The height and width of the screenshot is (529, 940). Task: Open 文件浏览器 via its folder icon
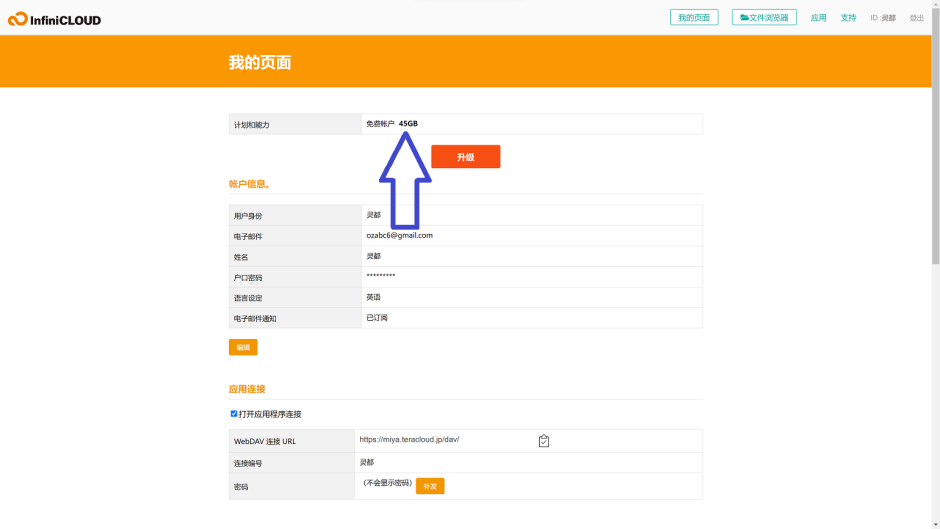[x=745, y=18]
